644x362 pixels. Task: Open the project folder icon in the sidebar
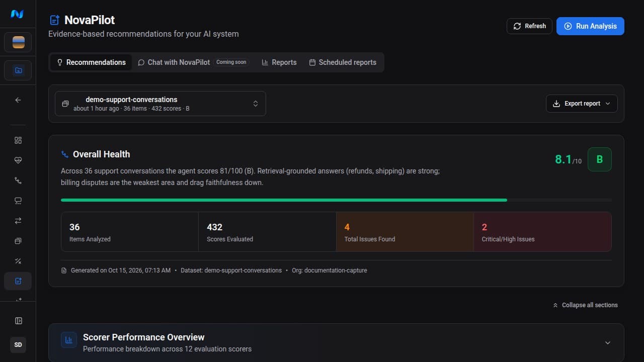pyautogui.click(x=18, y=70)
